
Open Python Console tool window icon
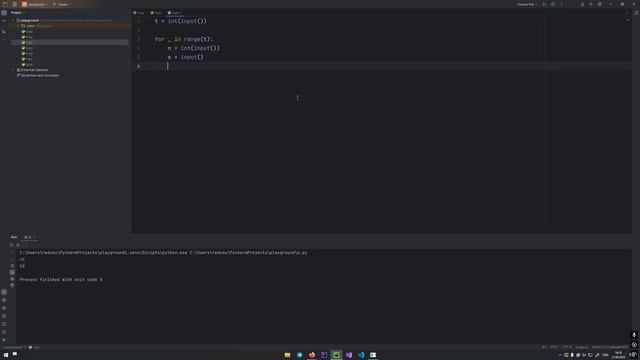pyautogui.click(x=4, y=300)
